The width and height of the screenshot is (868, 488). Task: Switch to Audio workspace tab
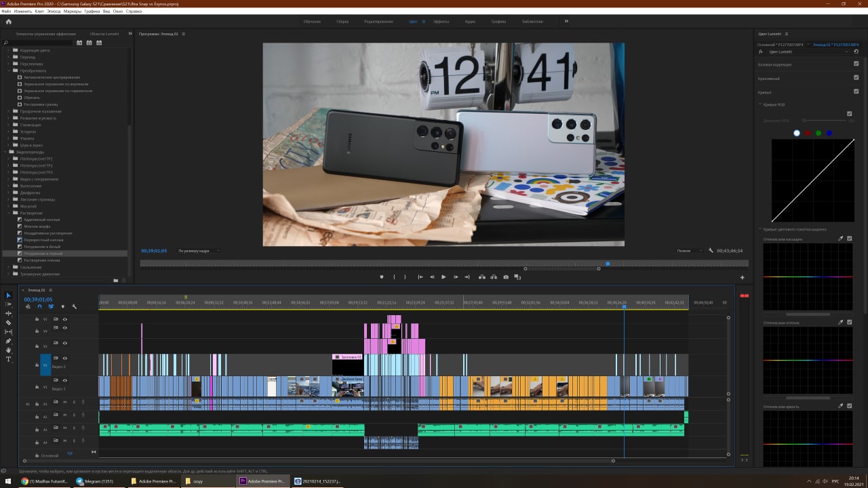click(x=470, y=22)
